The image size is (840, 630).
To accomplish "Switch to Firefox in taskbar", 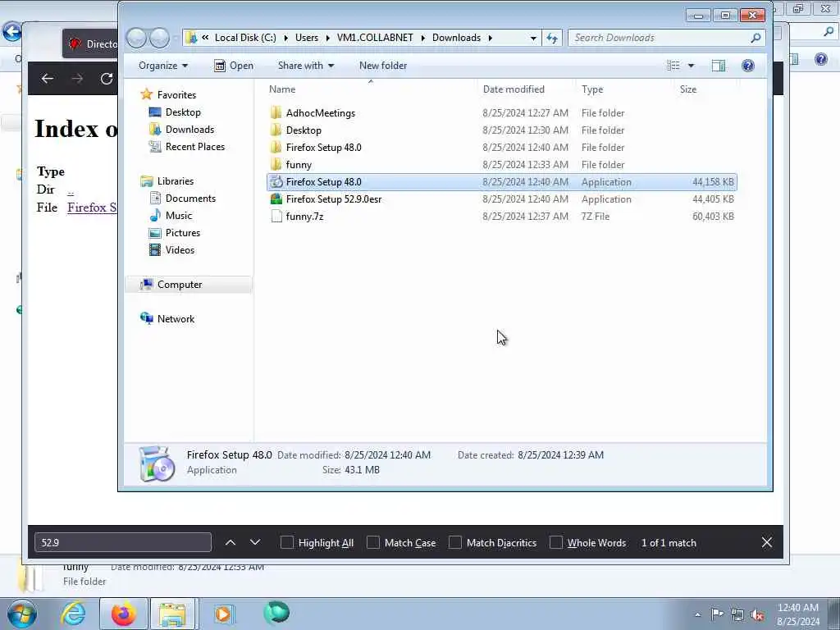I will (124, 614).
